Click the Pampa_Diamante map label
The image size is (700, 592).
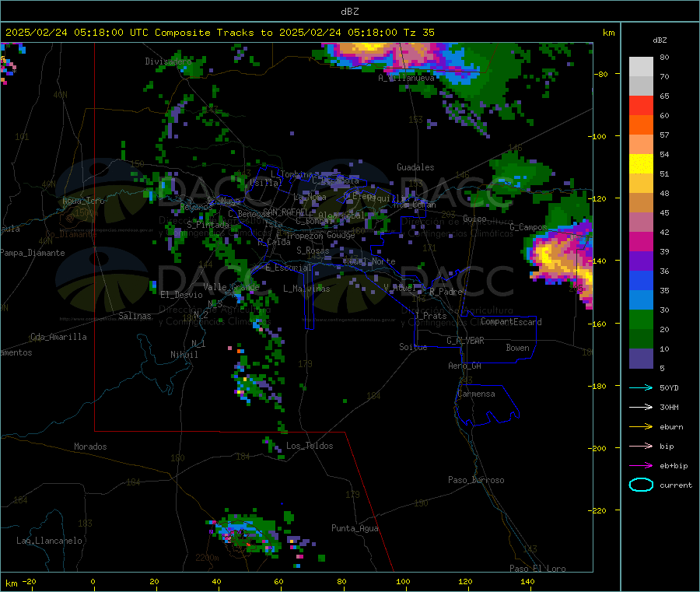(x=33, y=253)
